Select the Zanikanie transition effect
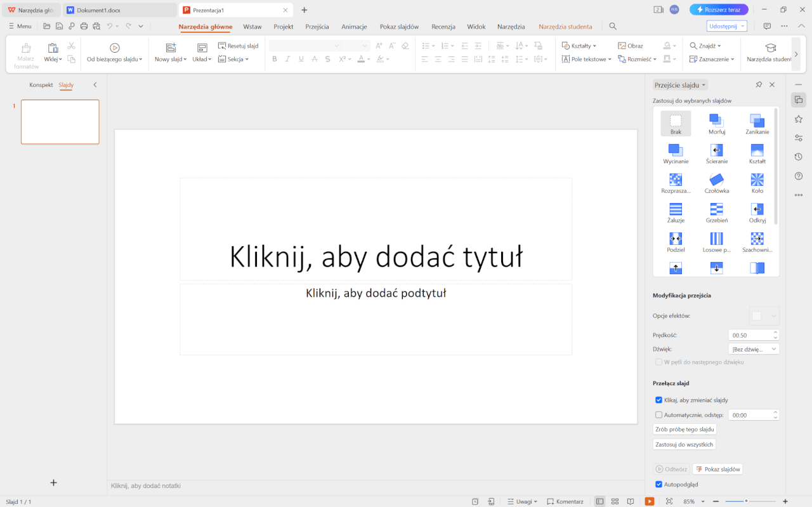This screenshot has height=507, width=812. point(757,124)
